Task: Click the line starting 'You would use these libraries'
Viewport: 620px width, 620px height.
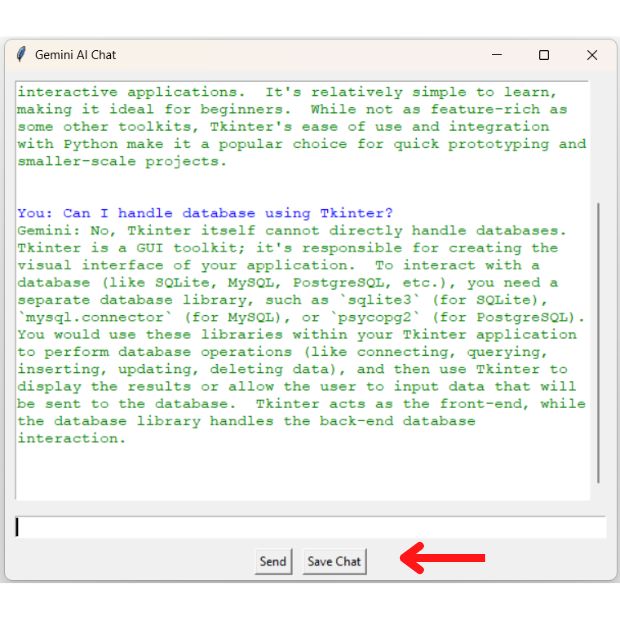Action: click(297, 335)
